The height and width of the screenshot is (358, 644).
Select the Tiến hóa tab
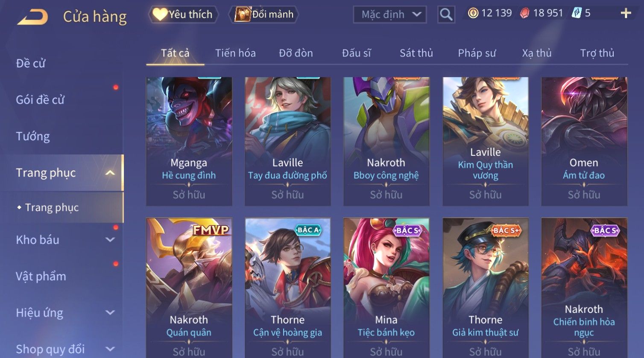point(235,53)
